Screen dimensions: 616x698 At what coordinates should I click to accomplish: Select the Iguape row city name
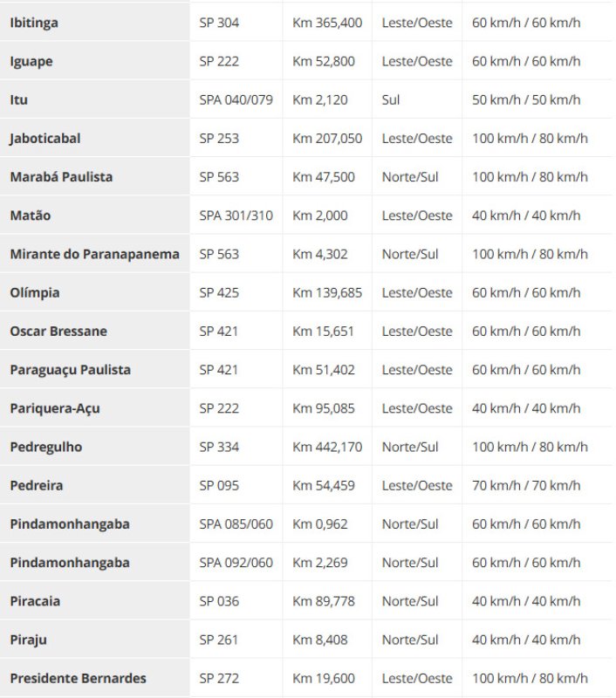point(31,61)
